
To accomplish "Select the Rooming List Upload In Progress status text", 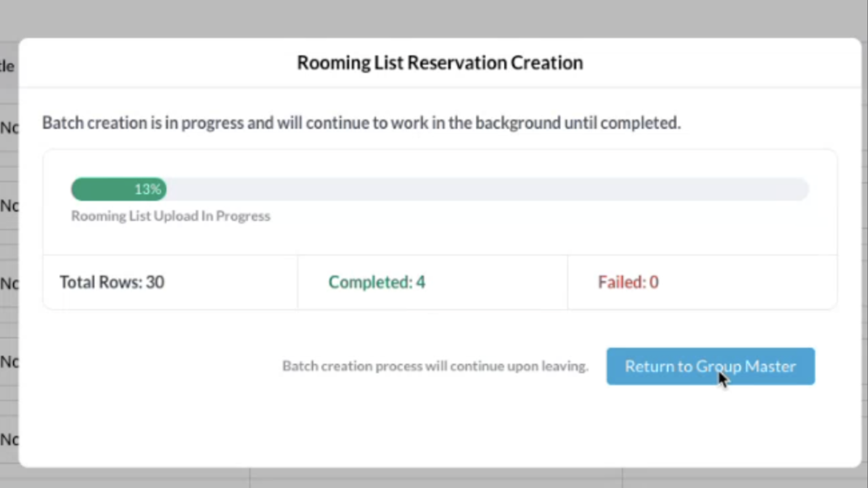I will tap(170, 216).
